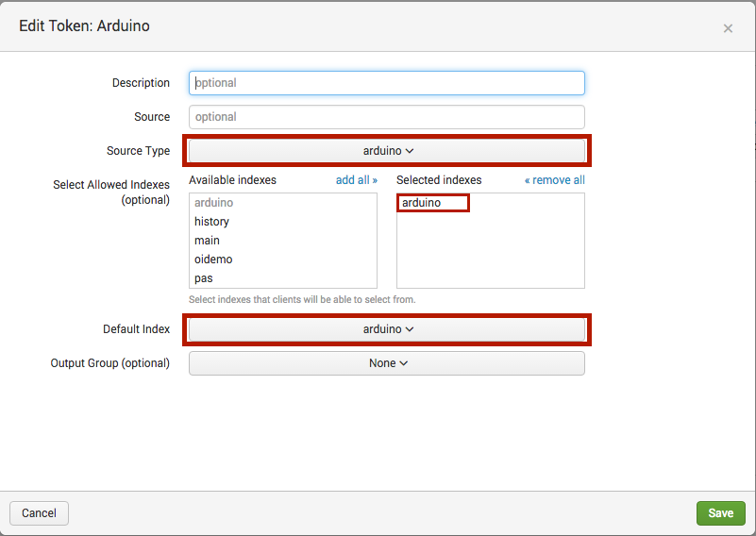Click the chevron on Source Type dropdown
Screen dimensions: 756x536
[x=410, y=151]
